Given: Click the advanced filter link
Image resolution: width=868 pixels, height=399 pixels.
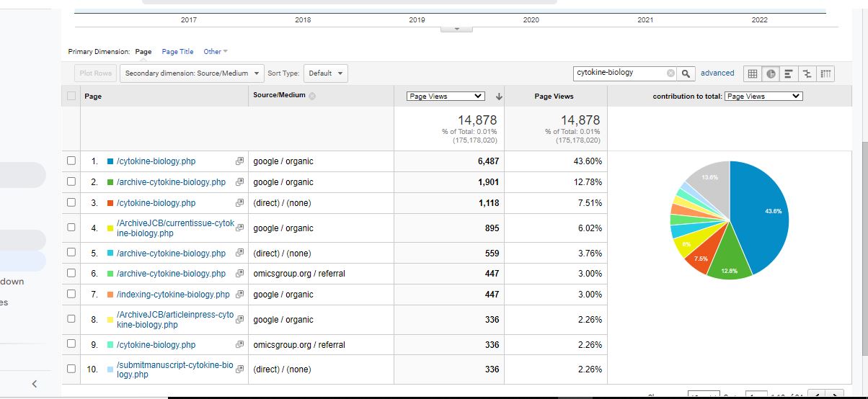Looking at the screenshot, I should (717, 73).
